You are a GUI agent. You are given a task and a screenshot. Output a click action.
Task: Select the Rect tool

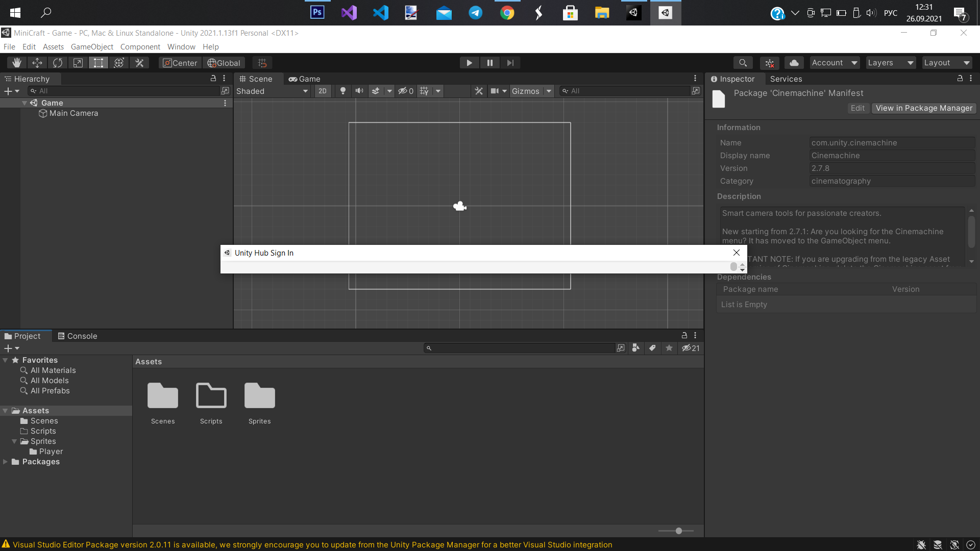pos(99,63)
